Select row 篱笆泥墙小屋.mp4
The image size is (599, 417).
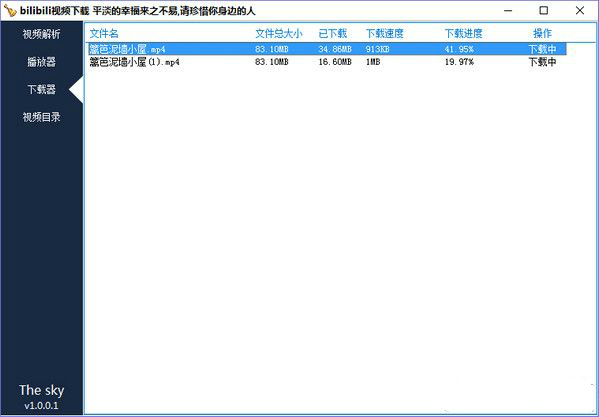(327, 49)
